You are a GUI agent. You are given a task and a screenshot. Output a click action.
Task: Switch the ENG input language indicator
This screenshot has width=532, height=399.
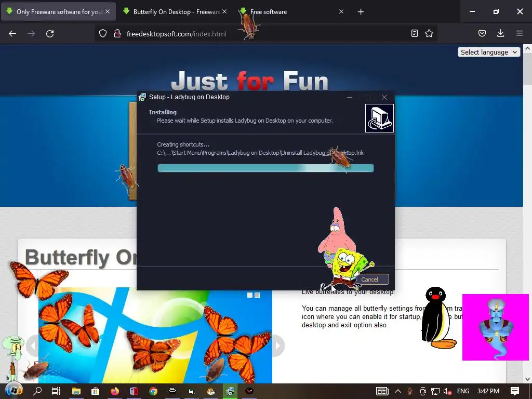coord(463,391)
